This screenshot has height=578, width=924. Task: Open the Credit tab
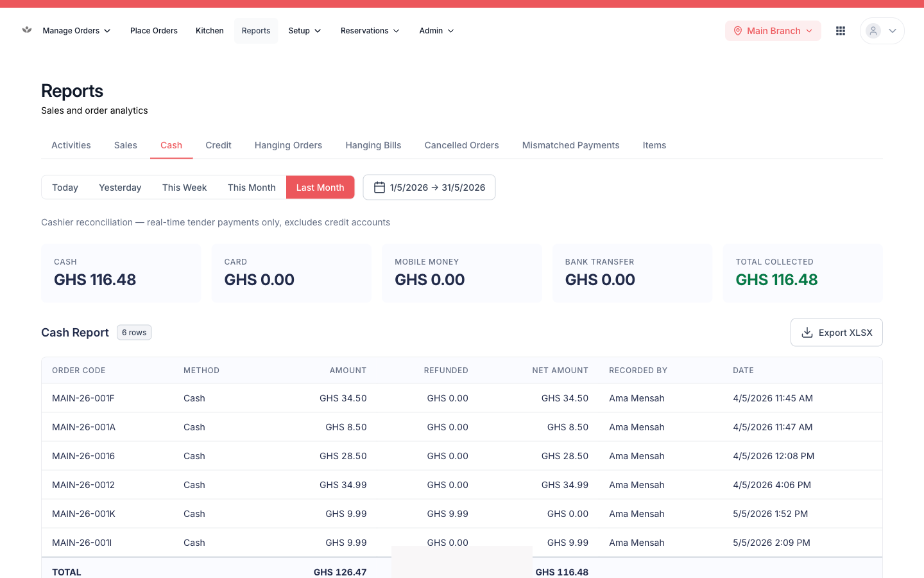tap(218, 145)
